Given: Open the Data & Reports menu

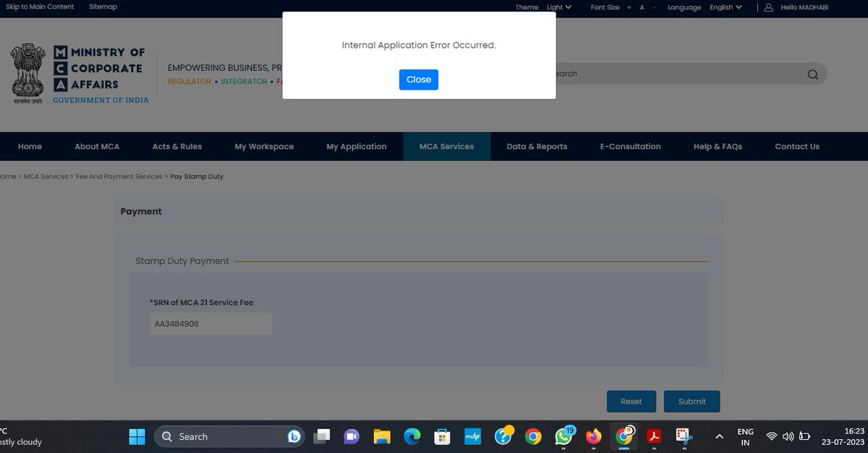Looking at the screenshot, I should tap(537, 146).
